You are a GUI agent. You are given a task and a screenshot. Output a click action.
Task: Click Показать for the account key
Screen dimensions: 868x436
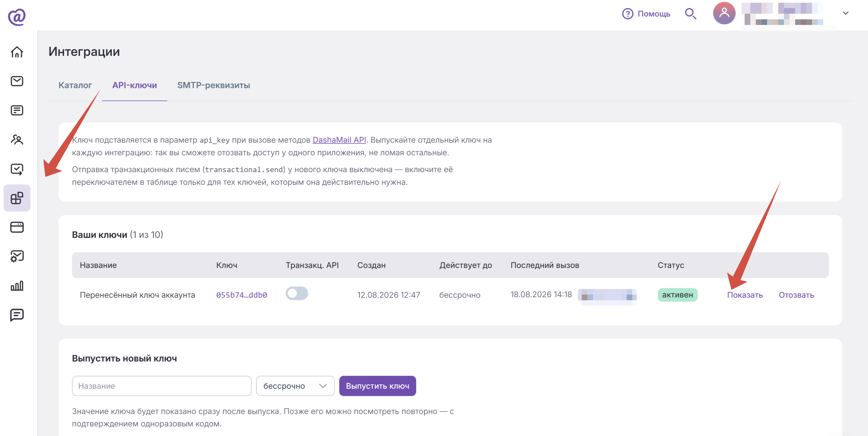(x=745, y=295)
